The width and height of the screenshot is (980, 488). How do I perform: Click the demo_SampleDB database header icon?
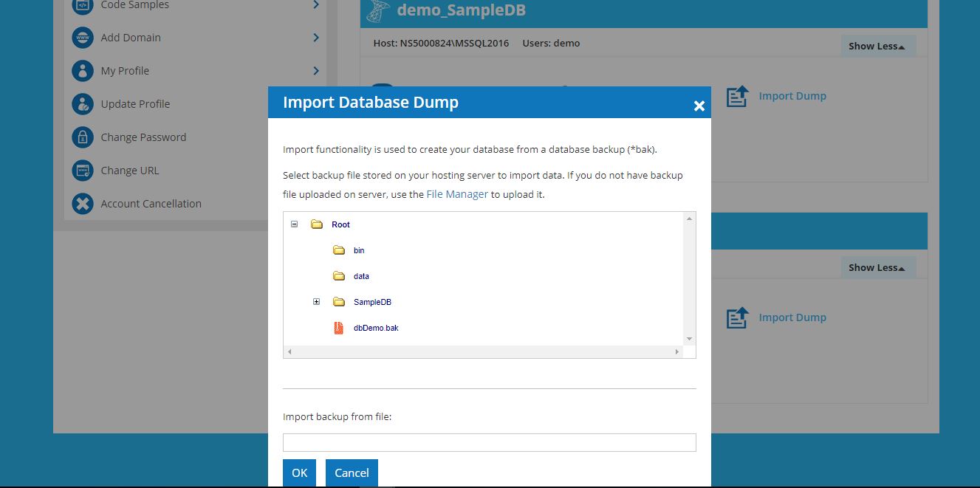click(x=378, y=11)
